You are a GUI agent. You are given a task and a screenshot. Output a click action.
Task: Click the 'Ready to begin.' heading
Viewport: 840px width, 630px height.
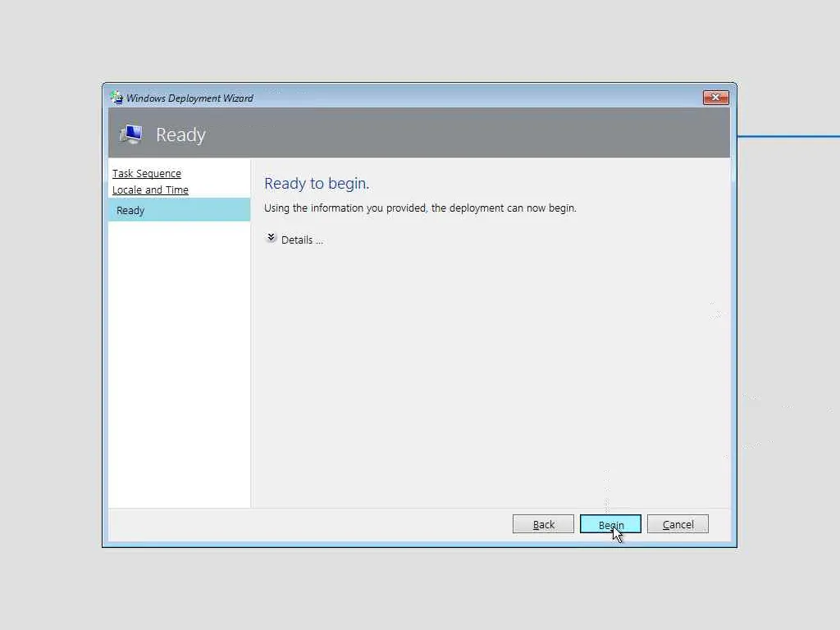317,183
